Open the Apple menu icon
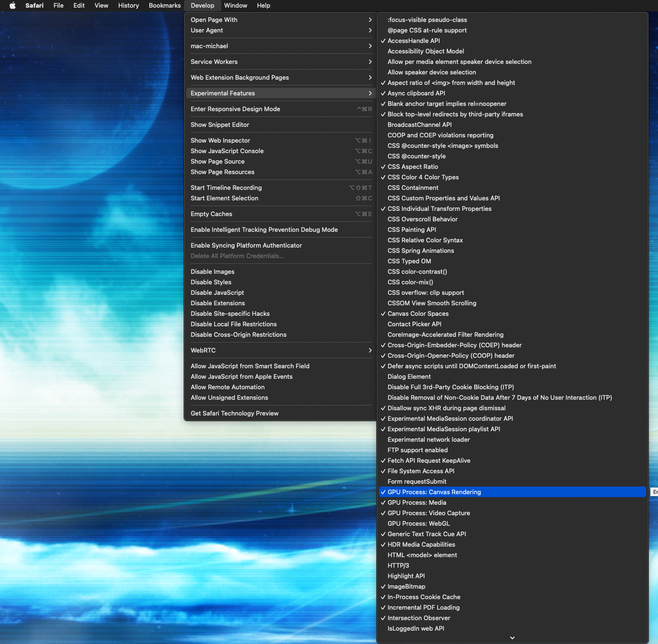Screen dimensions: 658x644 click(x=12, y=5)
